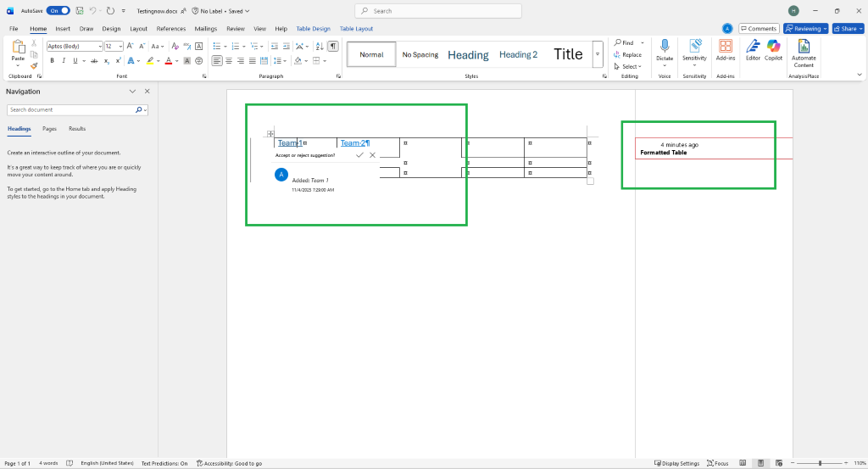Open the Borders dropdown arrow

[325, 61]
